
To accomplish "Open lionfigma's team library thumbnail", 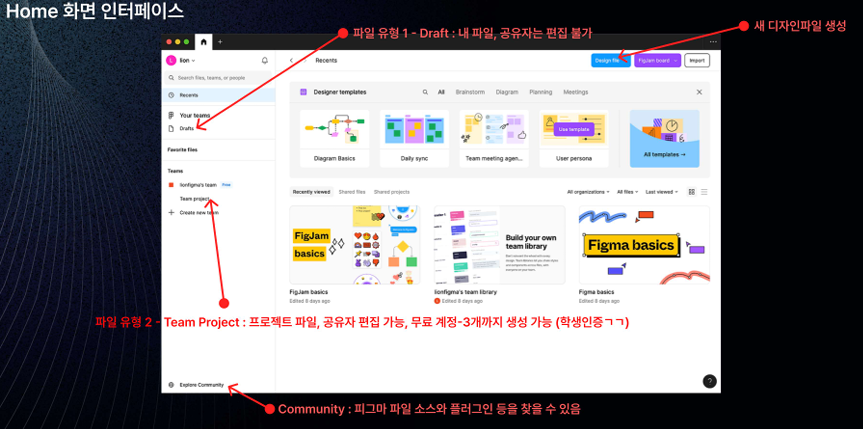I will point(499,245).
